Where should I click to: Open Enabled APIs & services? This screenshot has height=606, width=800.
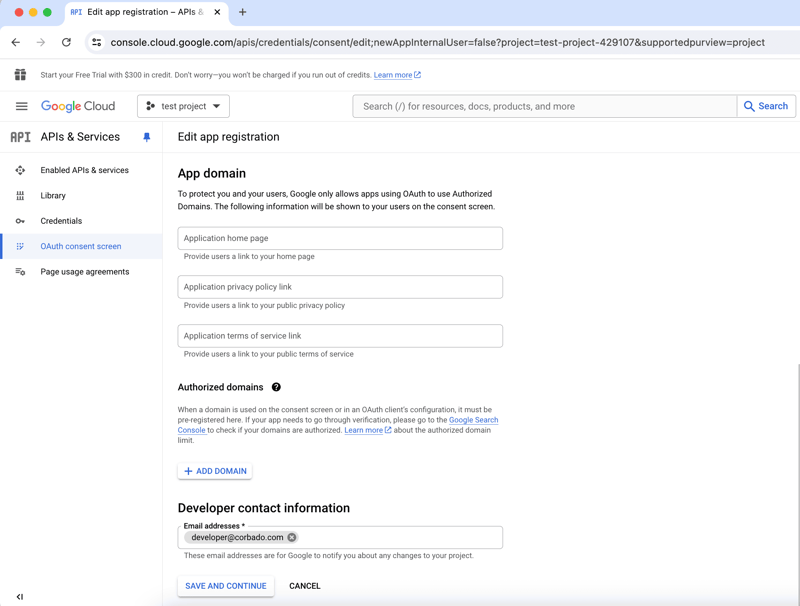[x=84, y=170]
